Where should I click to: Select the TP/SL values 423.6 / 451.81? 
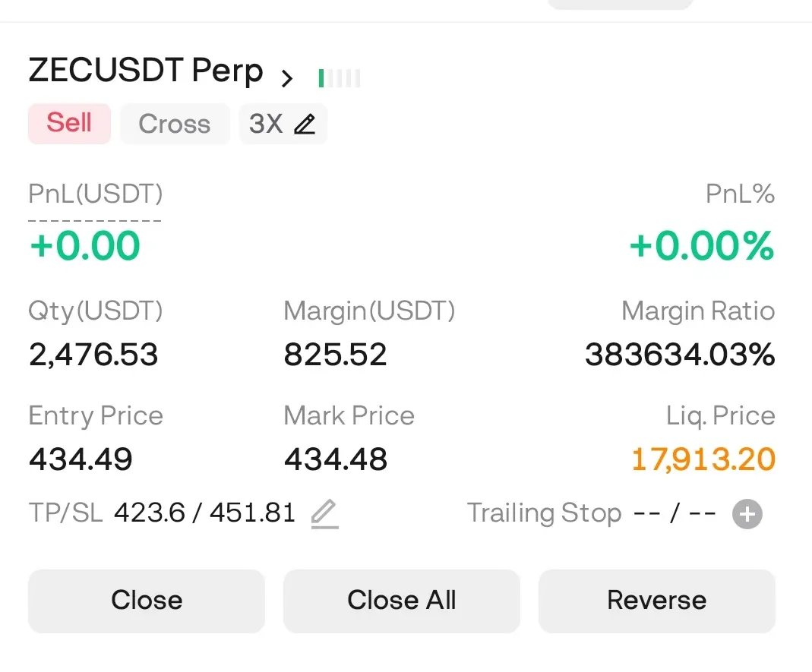tap(204, 513)
